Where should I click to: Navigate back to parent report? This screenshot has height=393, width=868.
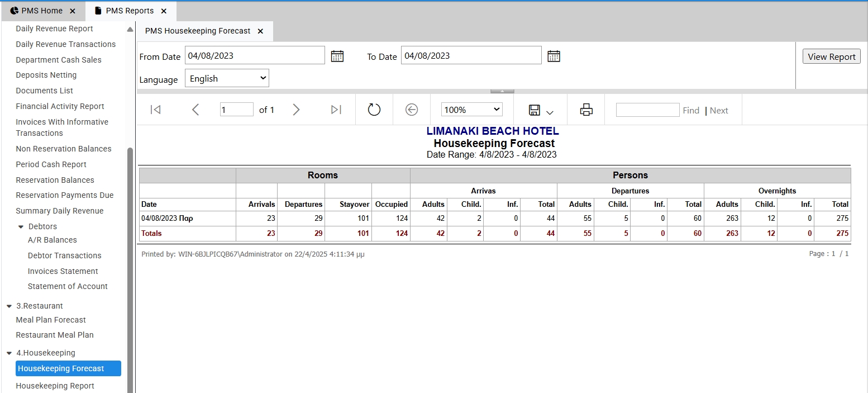[x=412, y=110]
